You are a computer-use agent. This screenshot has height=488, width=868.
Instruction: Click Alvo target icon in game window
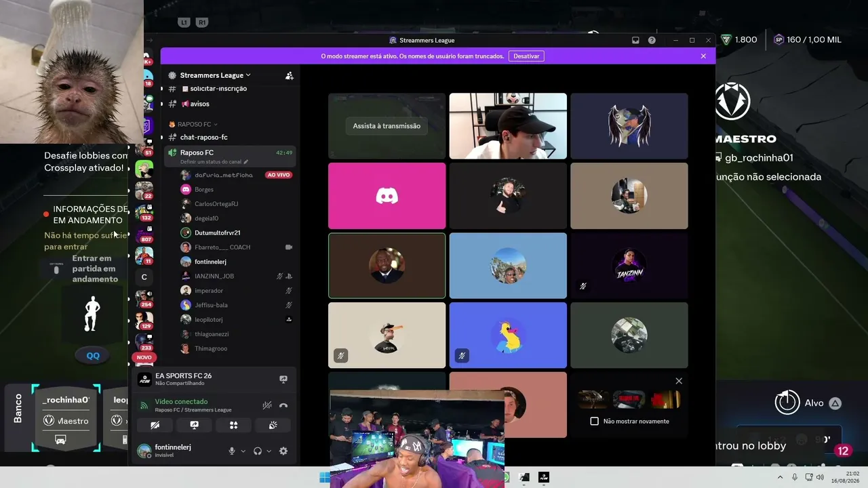[787, 403]
